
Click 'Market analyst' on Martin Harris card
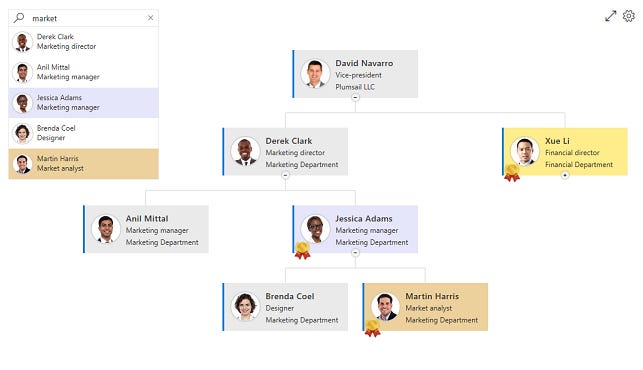point(429,308)
